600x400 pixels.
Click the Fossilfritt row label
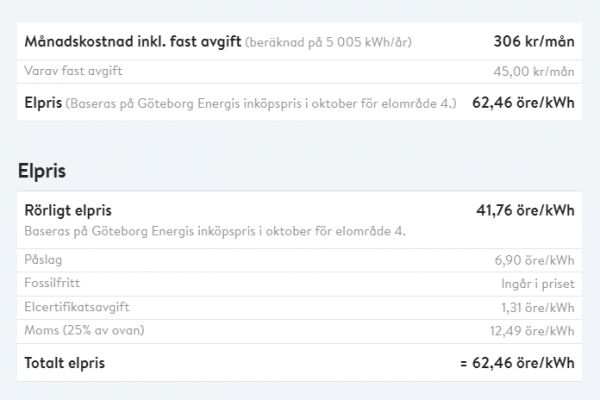pyautogui.click(x=52, y=283)
